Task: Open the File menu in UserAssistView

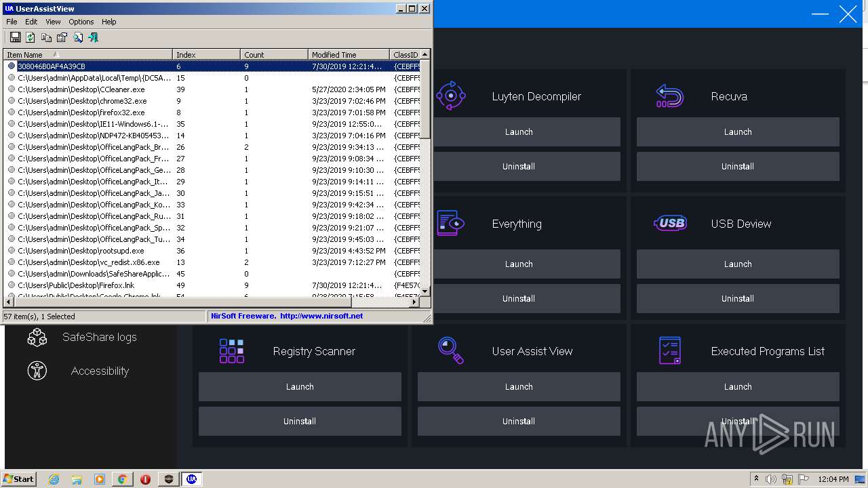Action: [x=12, y=22]
